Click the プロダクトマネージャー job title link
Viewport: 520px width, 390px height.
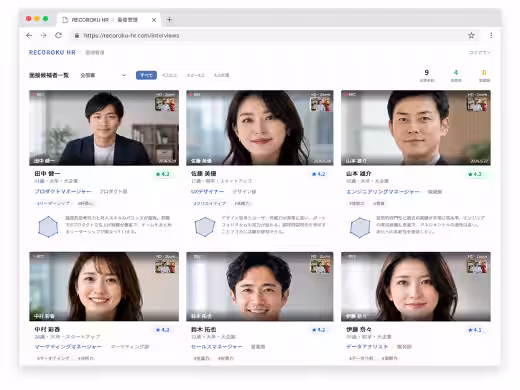[63, 192]
